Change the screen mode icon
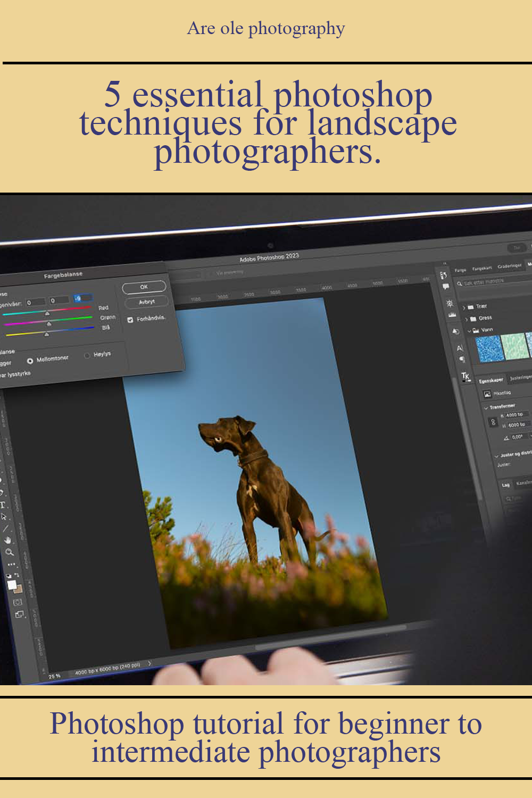This screenshot has width=532, height=798. [20, 614]
